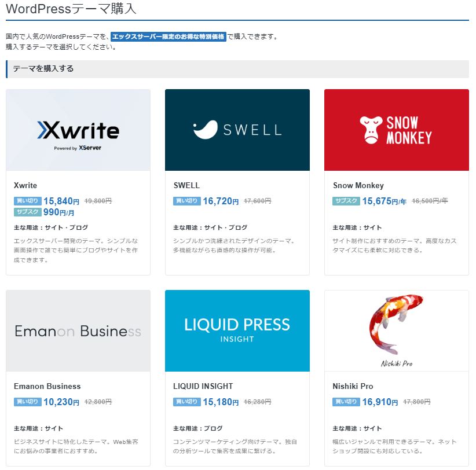Image resolution: width=476 pixels, height=470 pixels.
Task: Click the highlighted エックスサーバー限定のお得な特別価格 text
Action: (x=168, y=36)
